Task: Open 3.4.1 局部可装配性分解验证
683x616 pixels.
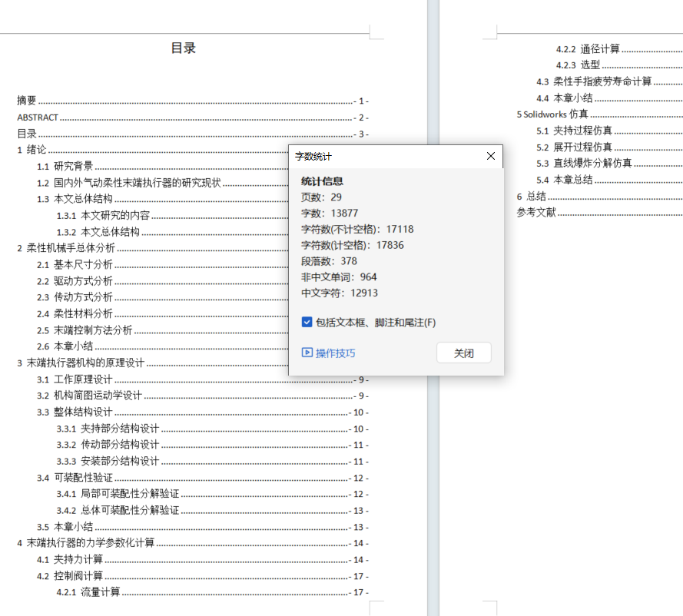Action: [213, 494]
